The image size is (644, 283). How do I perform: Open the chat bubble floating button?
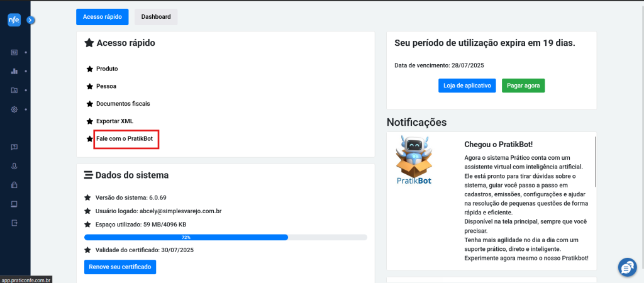tap(627, 267)
